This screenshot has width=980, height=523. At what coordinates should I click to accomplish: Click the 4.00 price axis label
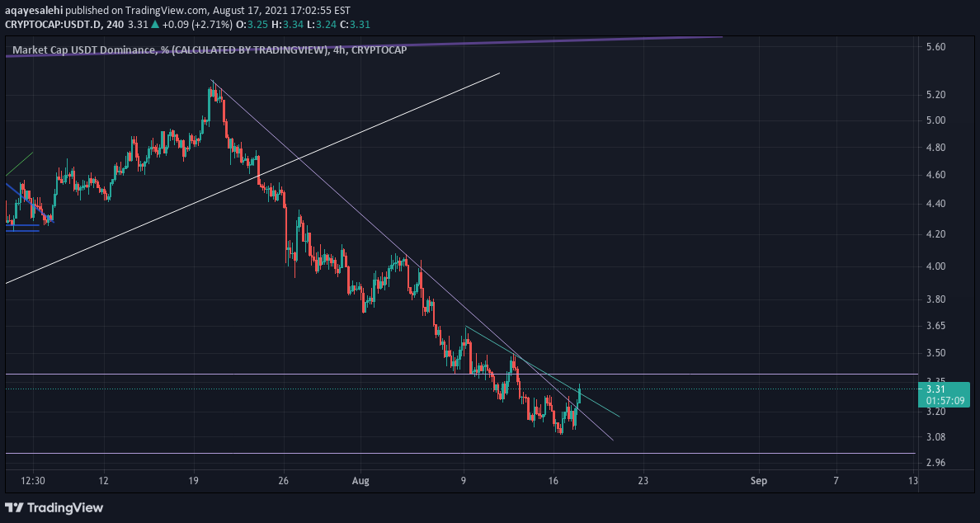935,266
